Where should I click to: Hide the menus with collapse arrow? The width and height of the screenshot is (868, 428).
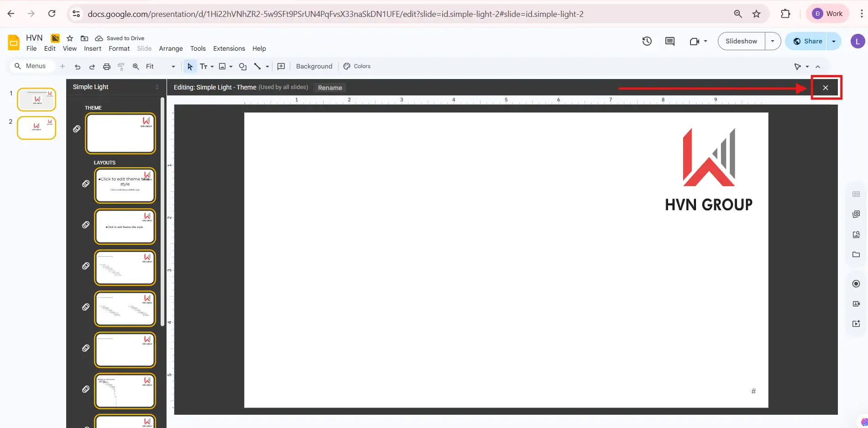818,67
